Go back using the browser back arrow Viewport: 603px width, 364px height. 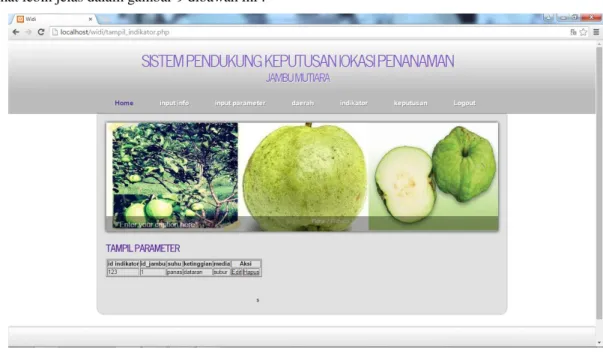click(16, 32)
